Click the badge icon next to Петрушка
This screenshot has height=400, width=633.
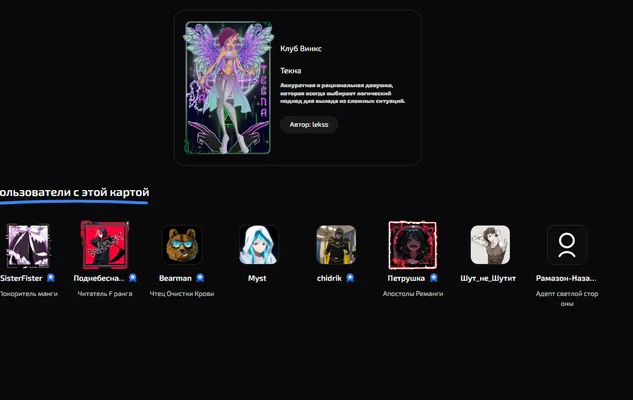pyautogui.click(x=434, y=278)
